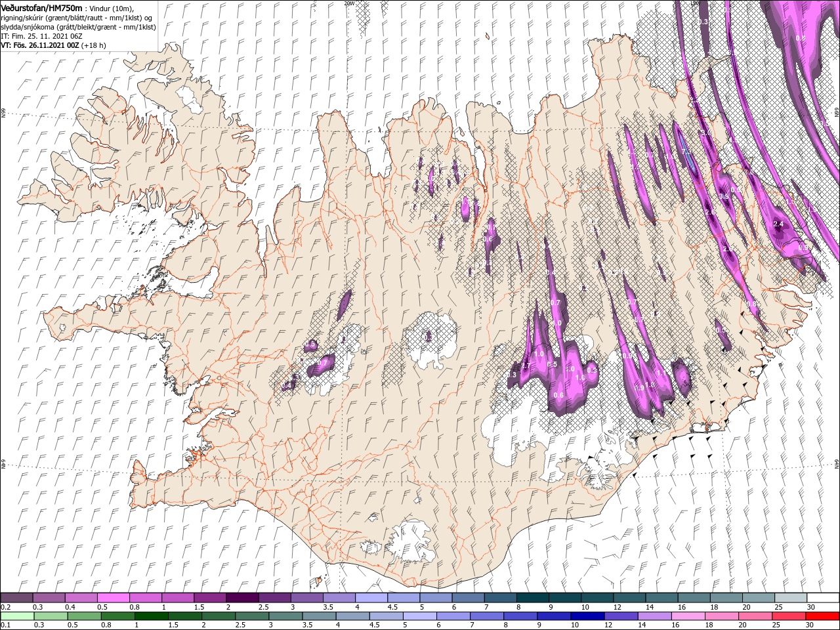Pick the 6 slate-blue swatch, upper scale
The height and width of the screenshot is (630, 840).
tap(468, 598)
